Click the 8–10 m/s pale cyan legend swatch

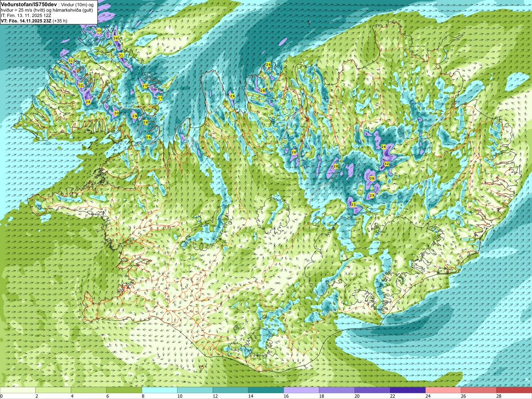pos(160,390)
